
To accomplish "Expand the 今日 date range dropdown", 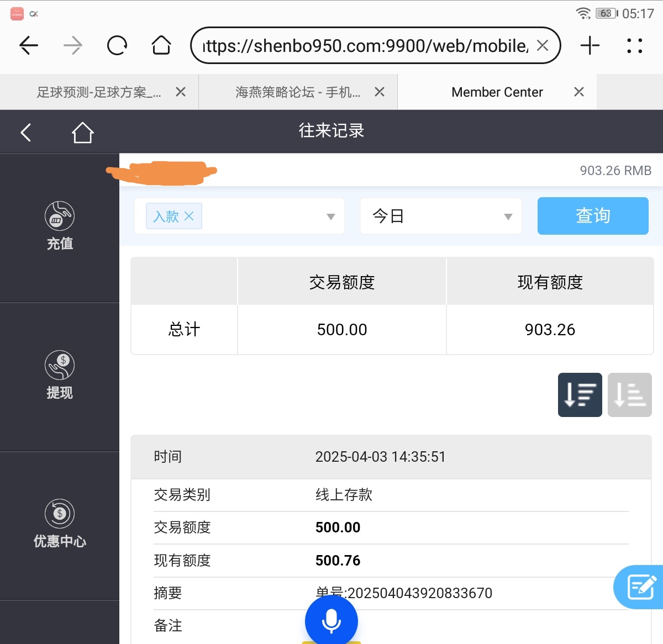I will point(508,217).
